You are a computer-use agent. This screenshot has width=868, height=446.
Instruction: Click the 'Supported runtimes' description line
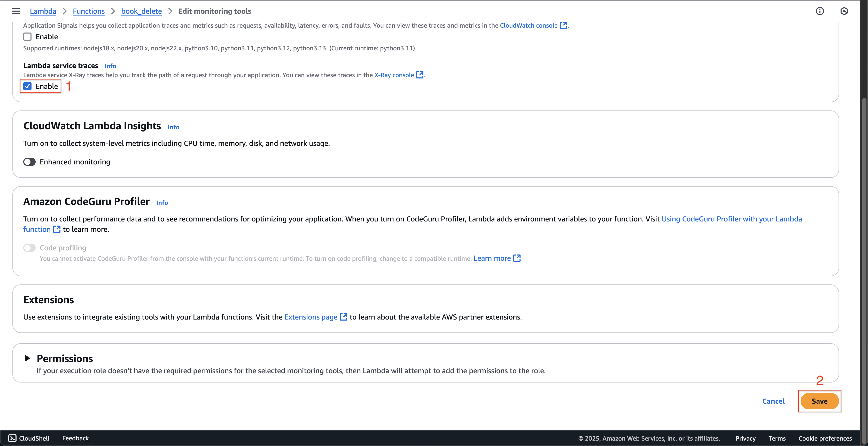tap(219, 48)
